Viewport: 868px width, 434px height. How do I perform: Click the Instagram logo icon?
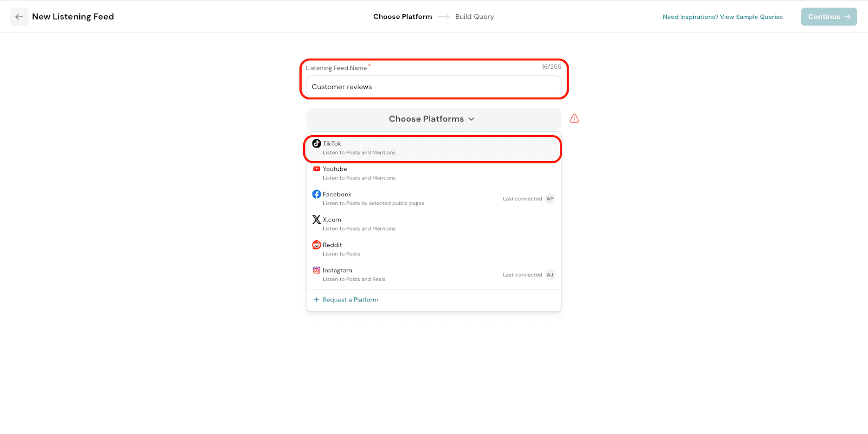pos(316,270)
